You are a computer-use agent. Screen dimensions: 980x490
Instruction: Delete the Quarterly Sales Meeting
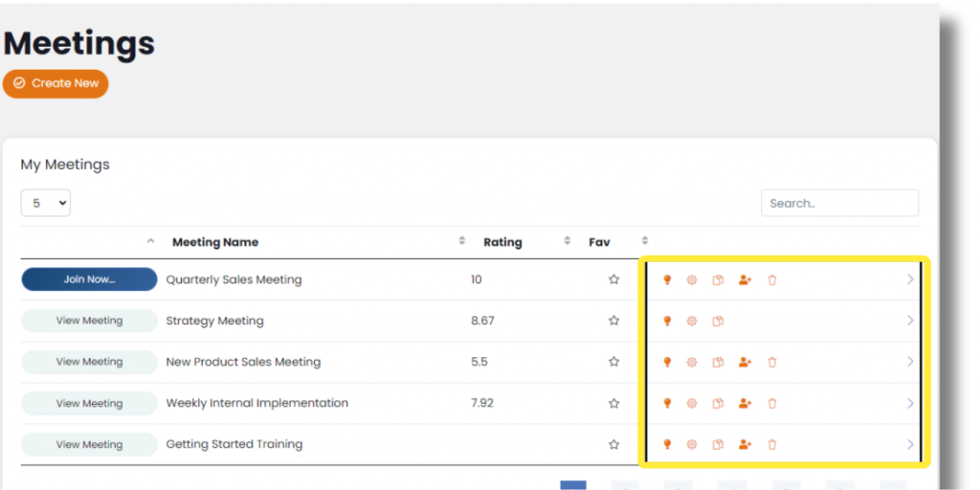pyautogui.click(x=772, y=280)
